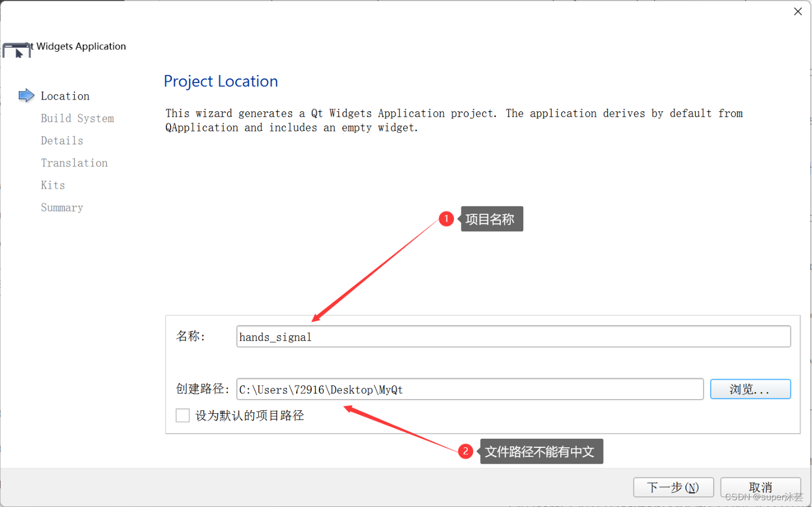This screenshot has height=507, width=812.
Task: Close the project wizard dialog
Action: [798, 11]
